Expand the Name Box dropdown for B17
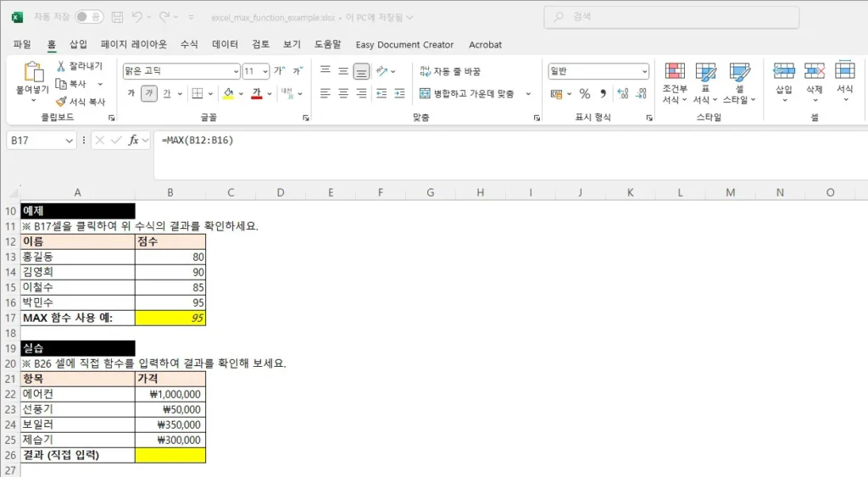This screenshot has width=868, height=477. (69, 141)
